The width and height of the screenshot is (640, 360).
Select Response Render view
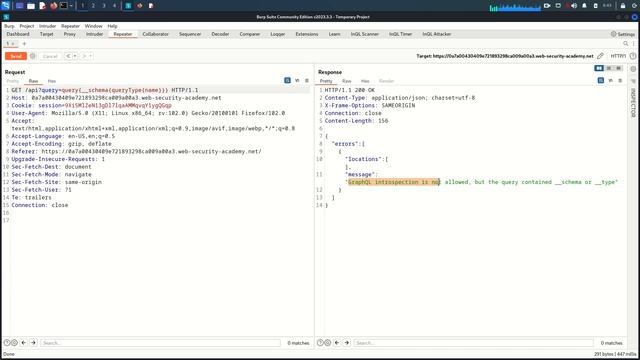387,81
